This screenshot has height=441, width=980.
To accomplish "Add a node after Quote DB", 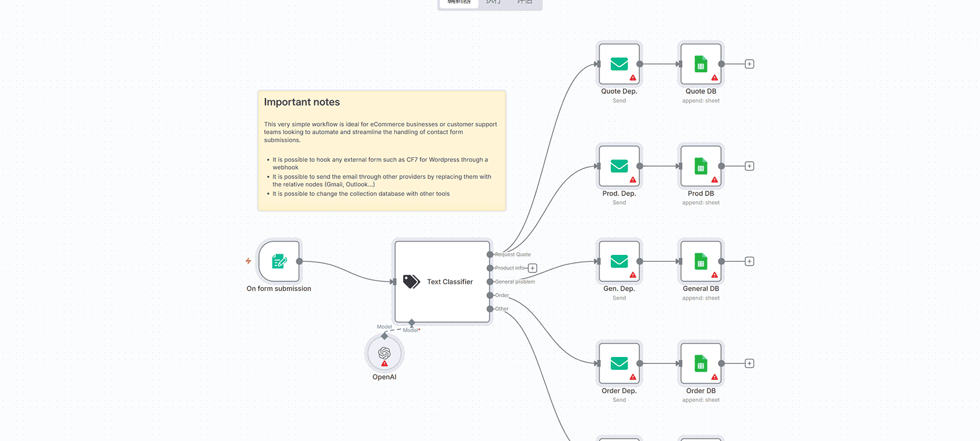I will click(x=750, y=64).
